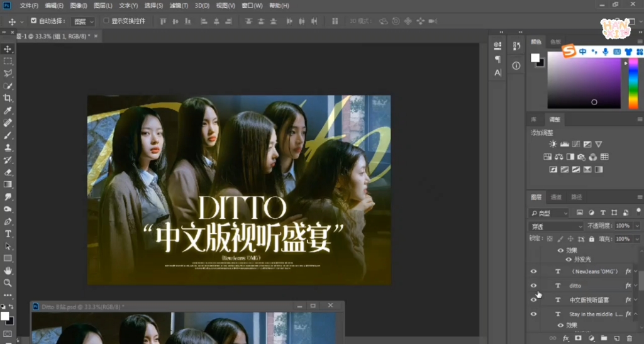This screenshot has height=344, width=644.
Task: Toggle lock all for the layer
Action: click(591, 238)
